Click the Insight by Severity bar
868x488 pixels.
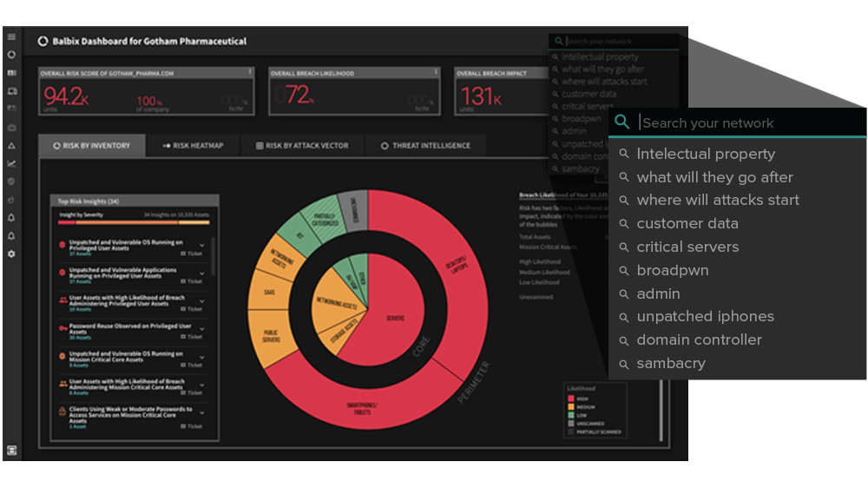point(134,222)
